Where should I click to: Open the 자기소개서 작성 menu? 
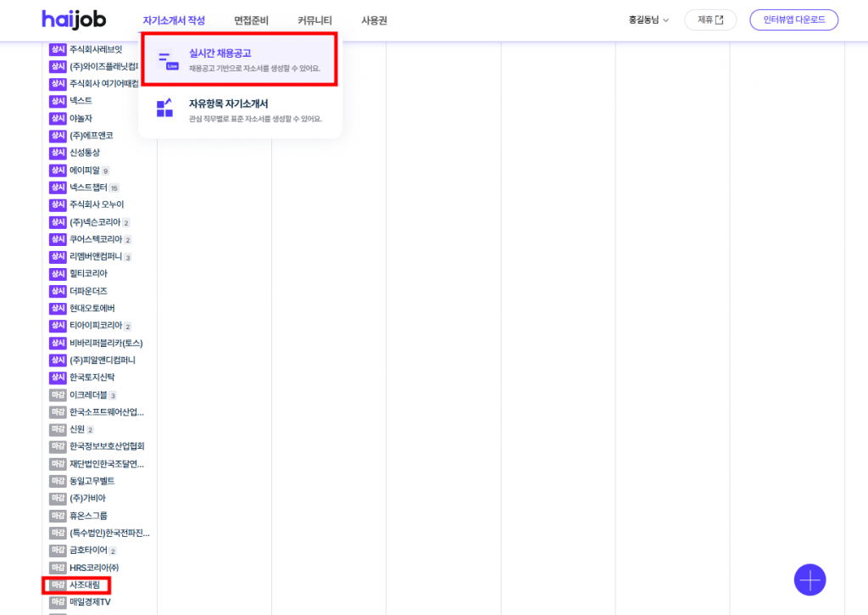pyautogui.click(x=174, y=20)
